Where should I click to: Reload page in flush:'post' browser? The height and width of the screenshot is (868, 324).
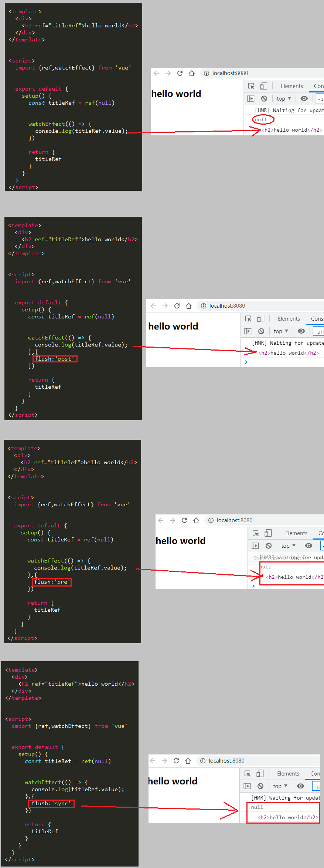(177, 306)
